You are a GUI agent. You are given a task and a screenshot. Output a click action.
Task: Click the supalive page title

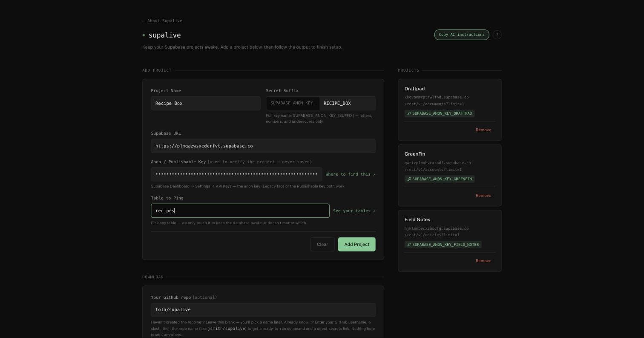click(x=164, y=35)
